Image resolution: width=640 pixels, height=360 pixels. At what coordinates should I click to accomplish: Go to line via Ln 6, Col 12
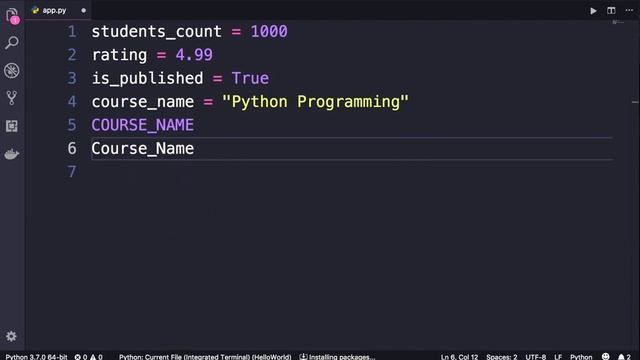click(x=459, y=357)
